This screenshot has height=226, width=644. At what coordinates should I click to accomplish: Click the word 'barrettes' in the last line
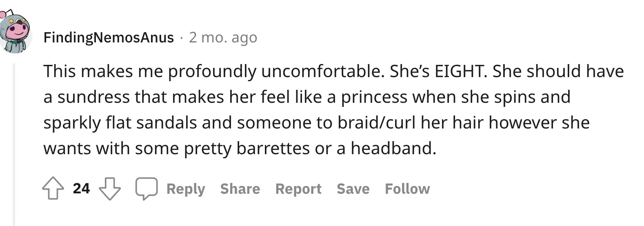tap(273, 148)
